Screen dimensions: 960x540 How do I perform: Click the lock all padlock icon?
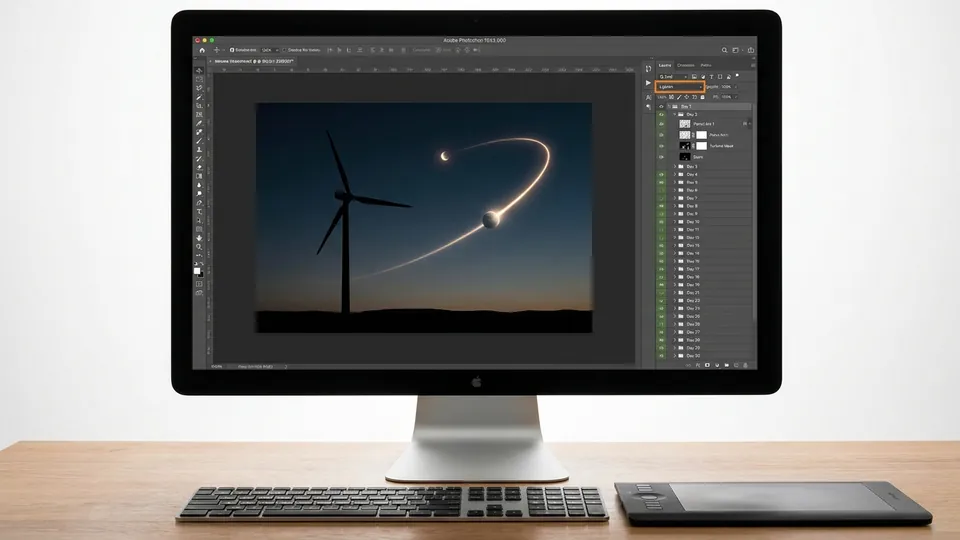pos(702,97)
